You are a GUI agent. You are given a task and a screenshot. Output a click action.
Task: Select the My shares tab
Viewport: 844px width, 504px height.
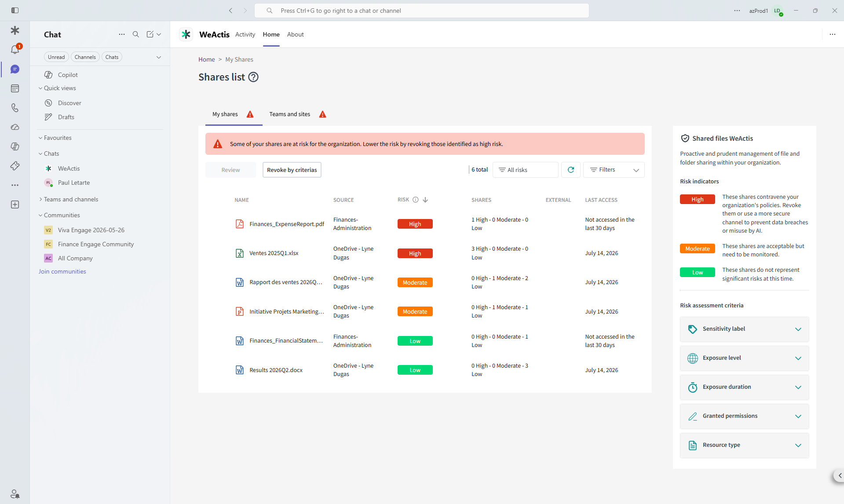[x=234, y=114]
